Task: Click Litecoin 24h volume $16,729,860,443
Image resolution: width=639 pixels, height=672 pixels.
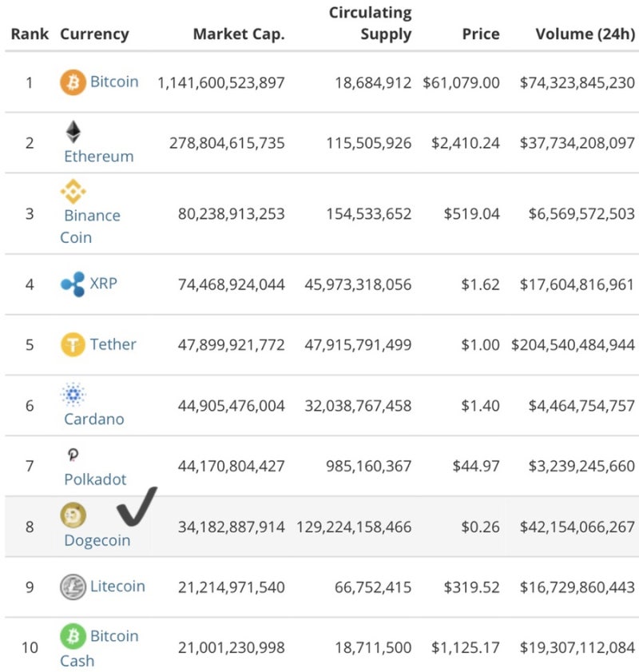Action: click(577, 587)
